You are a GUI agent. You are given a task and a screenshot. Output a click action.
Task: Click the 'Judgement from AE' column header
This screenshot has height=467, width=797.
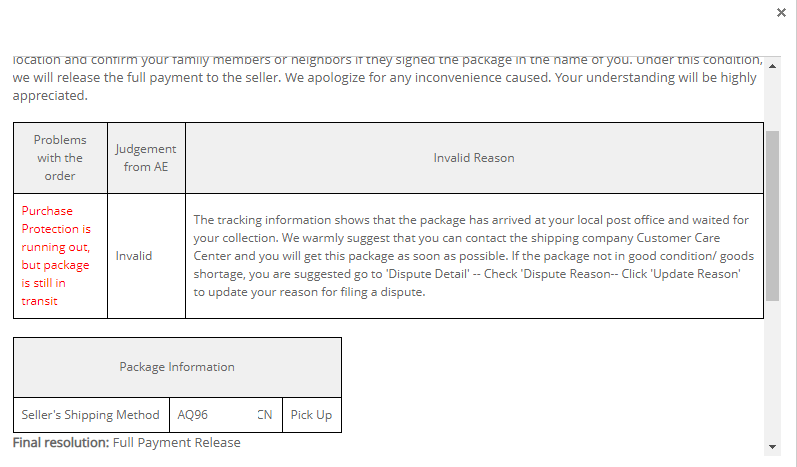(x=146, y=158)
